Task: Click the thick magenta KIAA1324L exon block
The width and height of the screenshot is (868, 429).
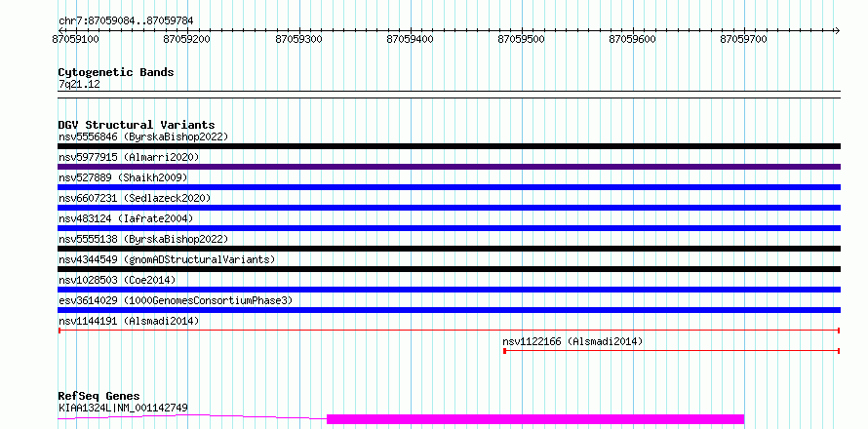Action: pos(535,419)
